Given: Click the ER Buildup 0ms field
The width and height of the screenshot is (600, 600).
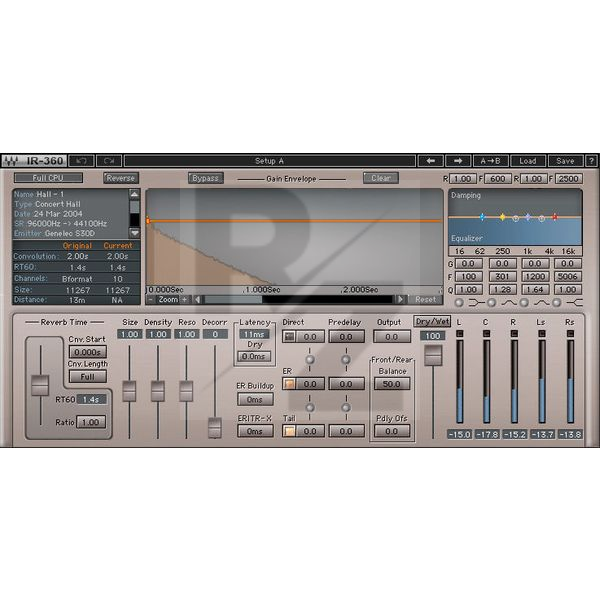Looking at the screenshot, I should [x=255, y=399].
